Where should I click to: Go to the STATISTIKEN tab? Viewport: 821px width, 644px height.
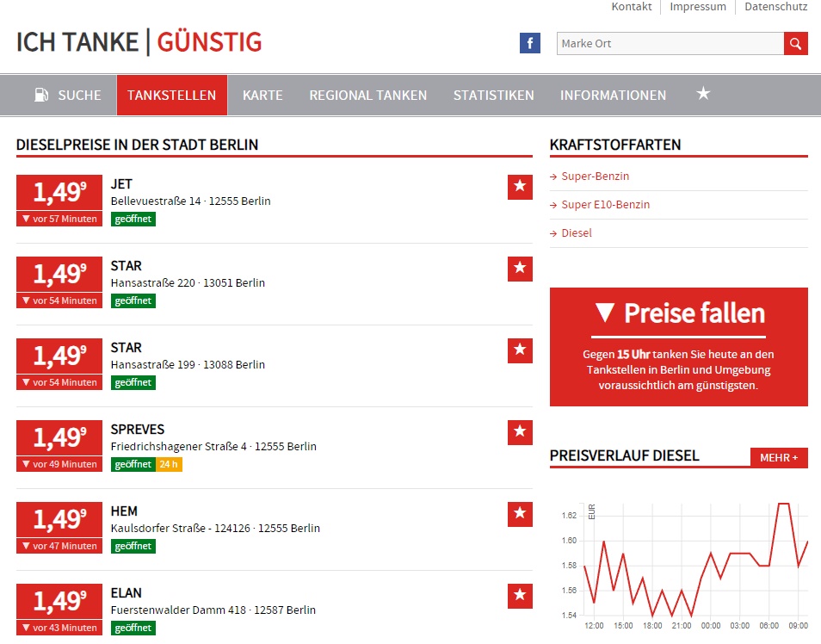(x=494, y=95)
